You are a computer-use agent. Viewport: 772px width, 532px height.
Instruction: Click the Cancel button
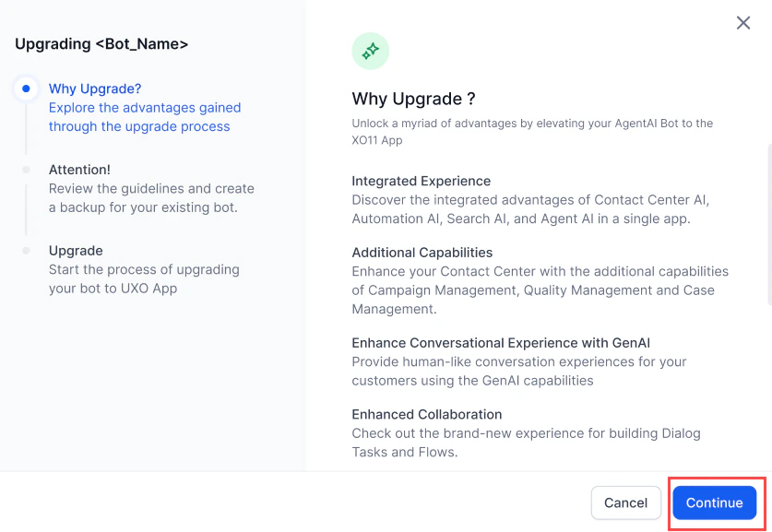tap(625, 502)
